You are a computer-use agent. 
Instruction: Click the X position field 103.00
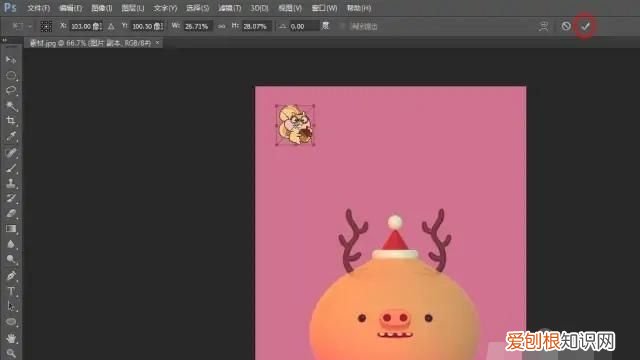tap(85, 27)
